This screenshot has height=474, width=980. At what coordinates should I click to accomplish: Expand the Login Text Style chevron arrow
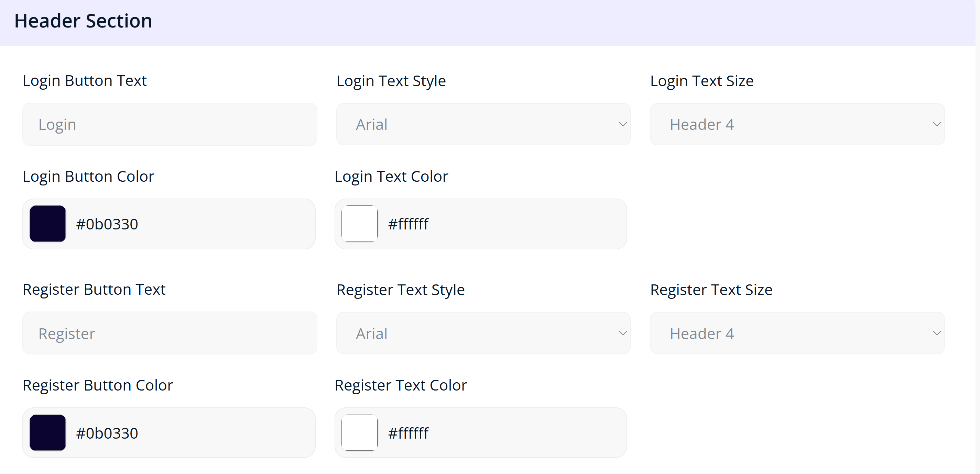623,124
